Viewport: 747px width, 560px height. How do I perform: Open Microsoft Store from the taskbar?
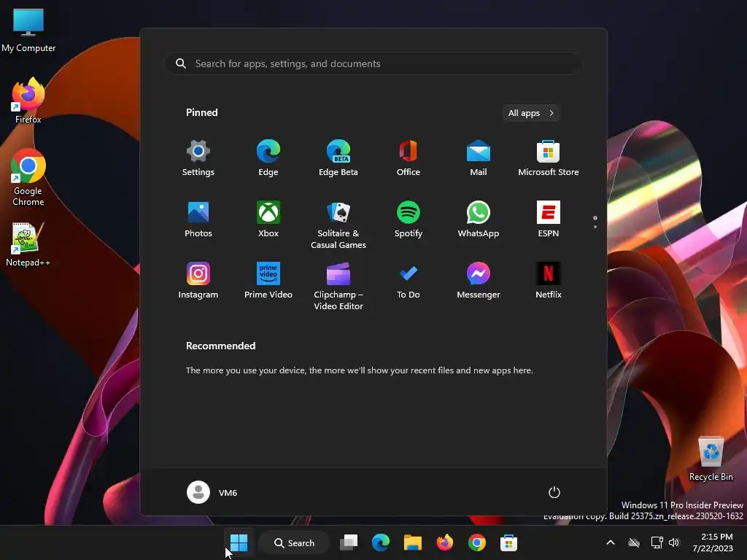(x=508, y=542)
